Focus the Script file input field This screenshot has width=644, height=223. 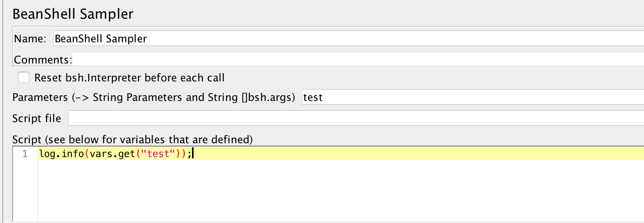355,118
